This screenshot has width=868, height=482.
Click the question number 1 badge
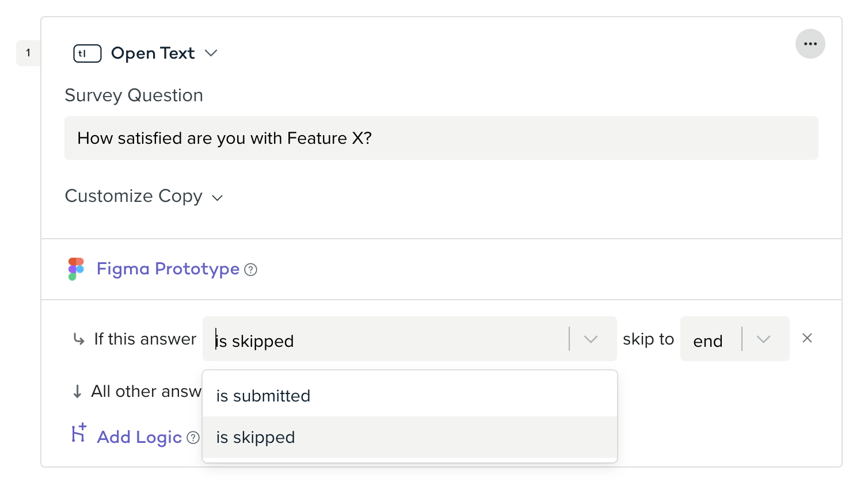click(x=28, y=53)
